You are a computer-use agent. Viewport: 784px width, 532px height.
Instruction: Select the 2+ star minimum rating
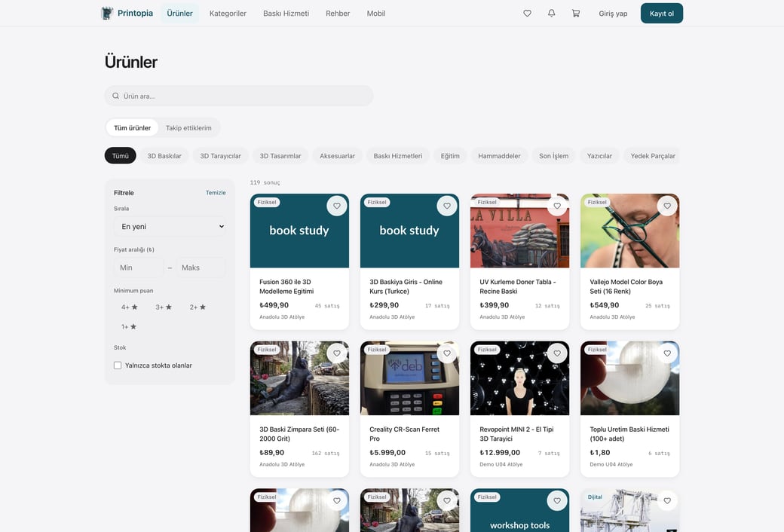pos(198,307)
